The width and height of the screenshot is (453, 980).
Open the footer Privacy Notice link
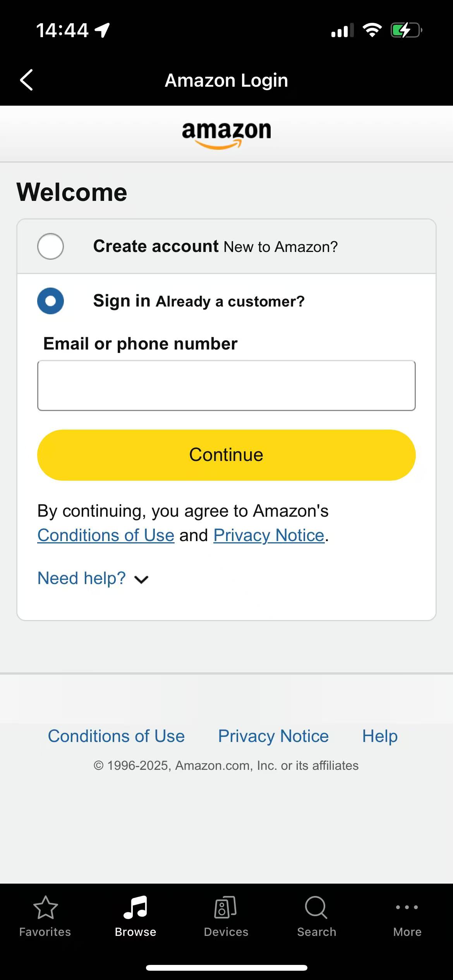pyautogui.click(x=273, y=736)
